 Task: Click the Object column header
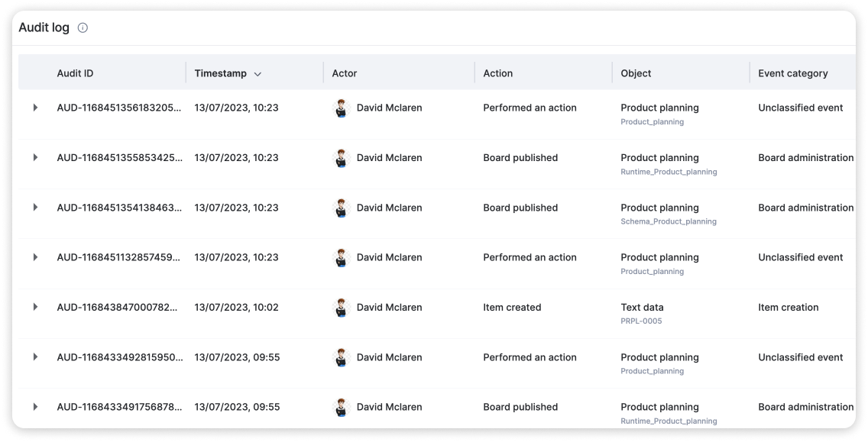click(x=636, y=73)
